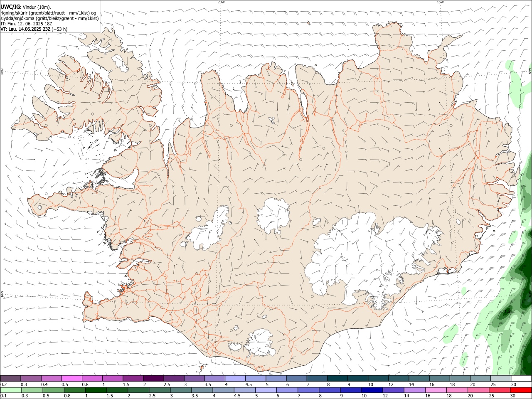Screen dimensions: 532x399
Task: Select the dark teal swatch starting at 8 in upper legend row
Action: pos(337,378)
